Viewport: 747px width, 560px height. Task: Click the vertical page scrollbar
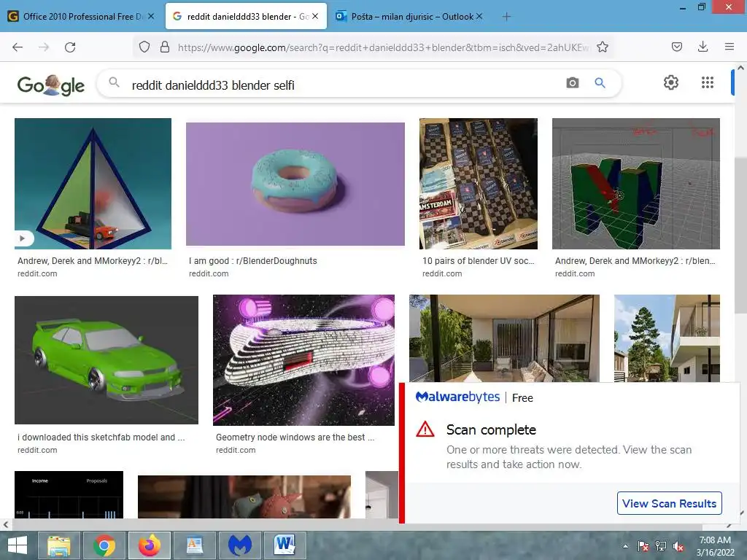741,236
